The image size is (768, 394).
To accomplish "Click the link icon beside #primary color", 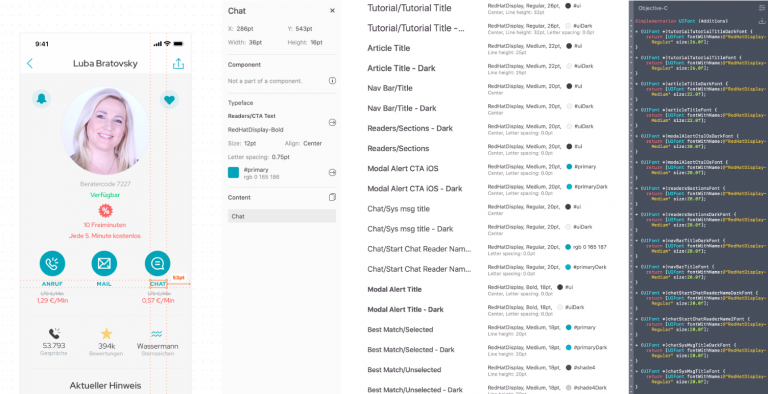I will click(332, 172).
